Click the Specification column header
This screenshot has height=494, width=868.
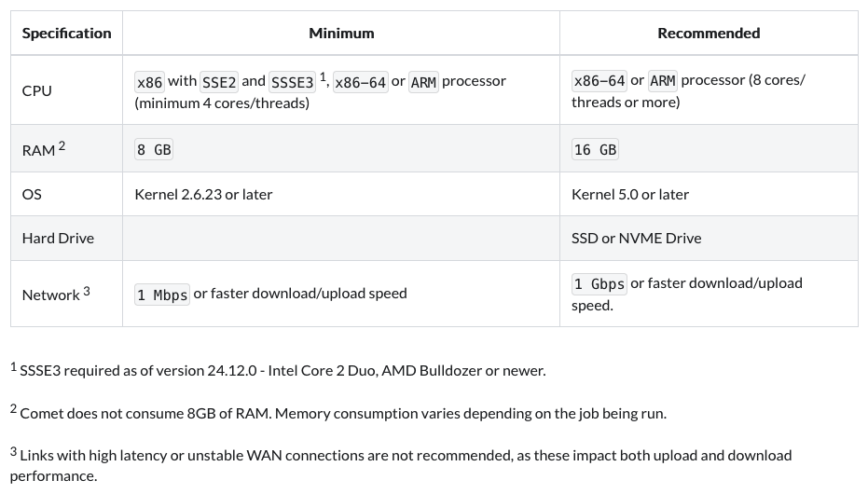[66, 34]
